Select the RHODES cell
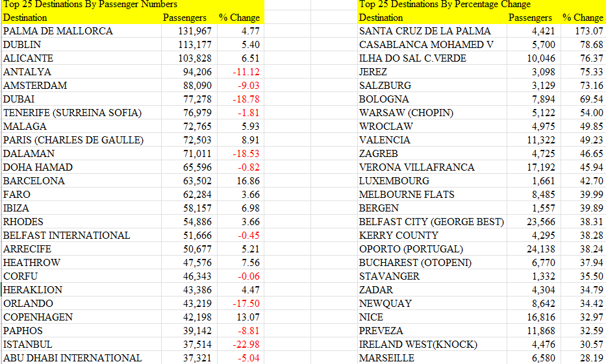Screen dimensions: 606x364 [x=81, y=221]
